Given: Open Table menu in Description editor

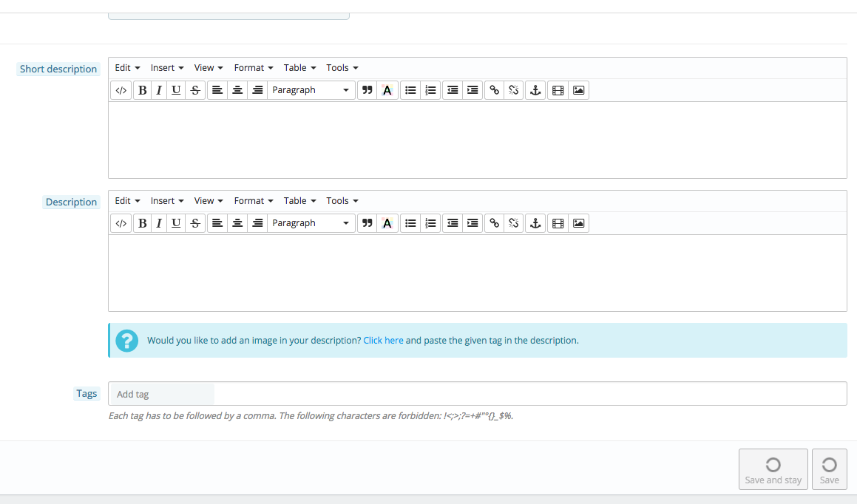Looking at the screenshot, I should click(299, 201).
